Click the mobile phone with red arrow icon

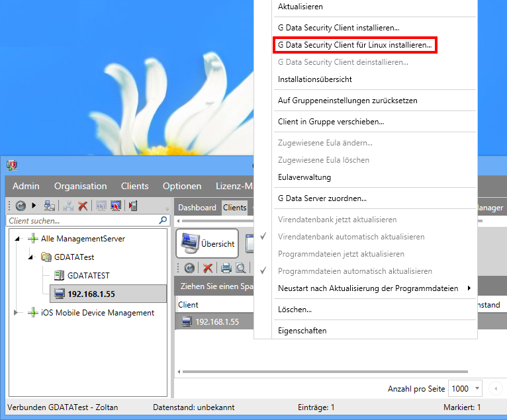tap(133, 206)
